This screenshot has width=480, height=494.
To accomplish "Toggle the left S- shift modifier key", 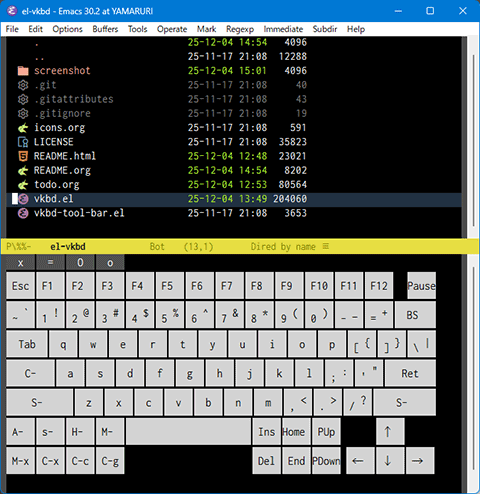I will pyautogui.click(x=40, y=402).
